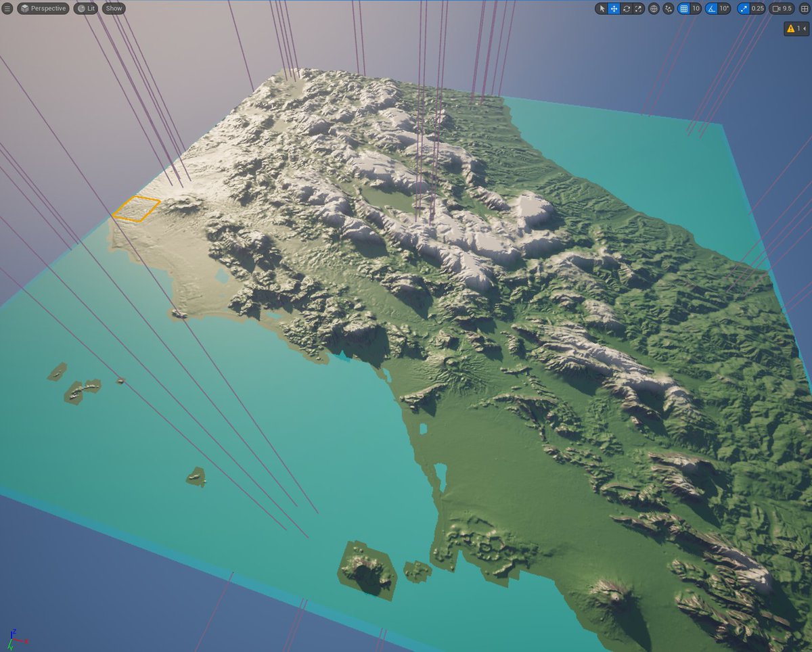
Task: Activate the Rotate gizmo tool
Action: [627, 9]
